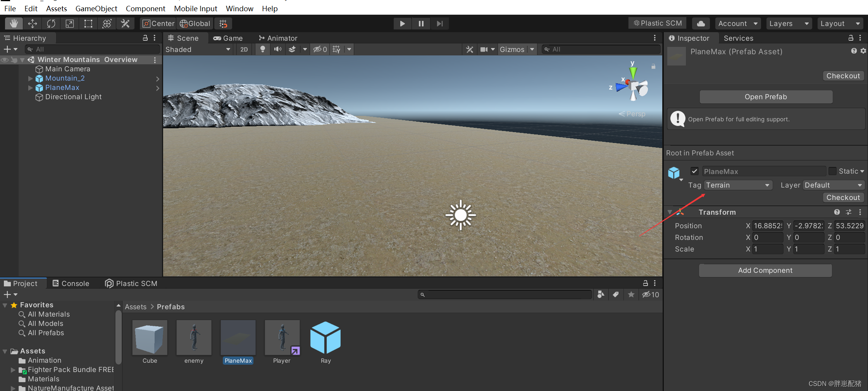This screenshot has height=391, width=868.
Task: Expand Mountain_2 in the Hierarchy
Action: 31,78
